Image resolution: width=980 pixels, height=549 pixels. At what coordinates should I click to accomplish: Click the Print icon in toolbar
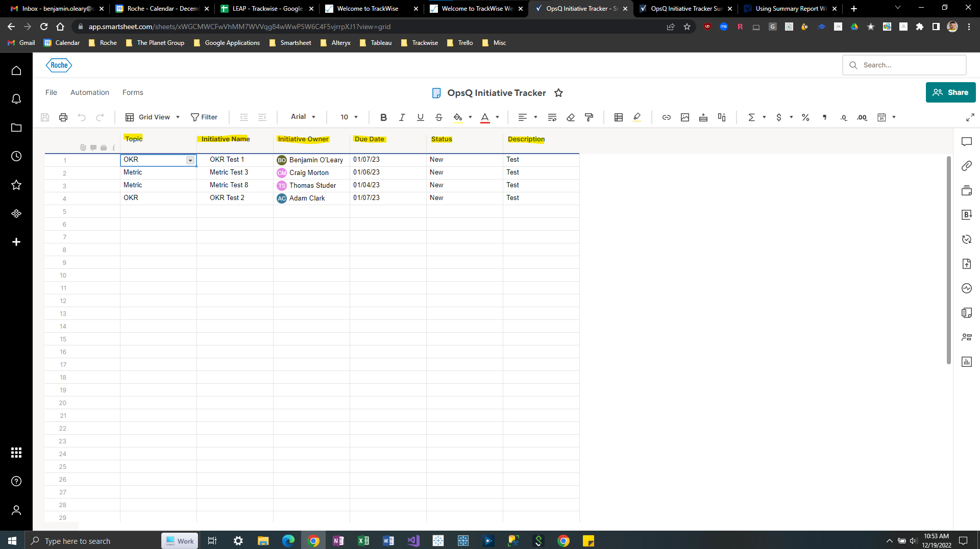click(x=63, y=117)
